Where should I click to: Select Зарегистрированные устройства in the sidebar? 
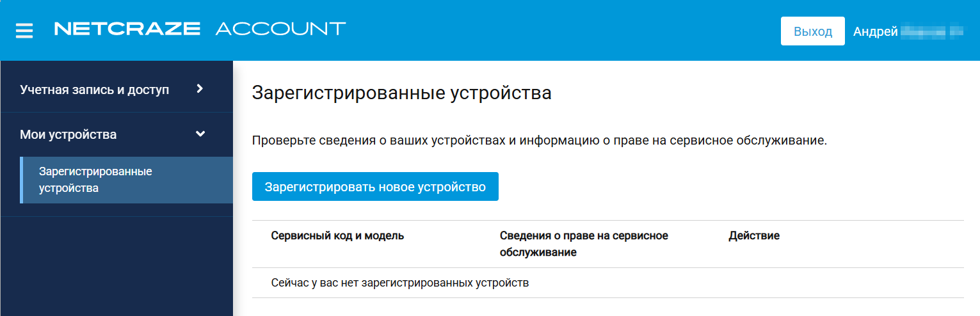(95, 180)
